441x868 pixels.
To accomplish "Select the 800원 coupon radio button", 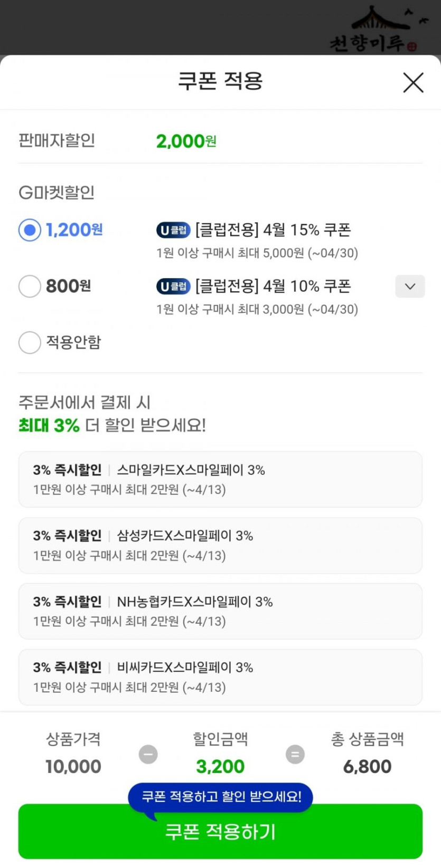I will click(30, 286).
